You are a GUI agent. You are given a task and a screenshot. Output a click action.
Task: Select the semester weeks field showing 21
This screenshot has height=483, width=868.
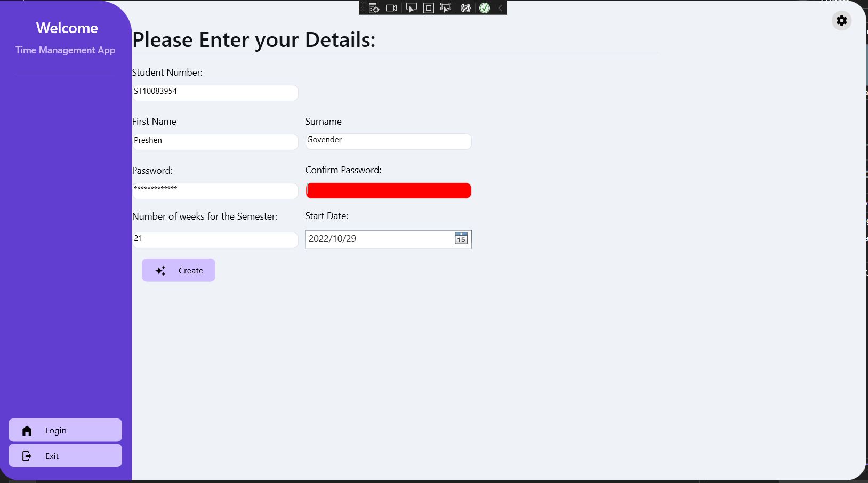coord(215,240)
